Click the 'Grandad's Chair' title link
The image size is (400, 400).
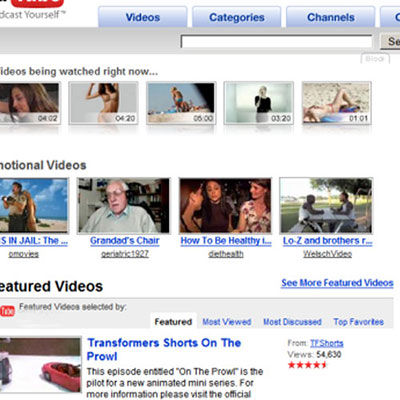125,241
